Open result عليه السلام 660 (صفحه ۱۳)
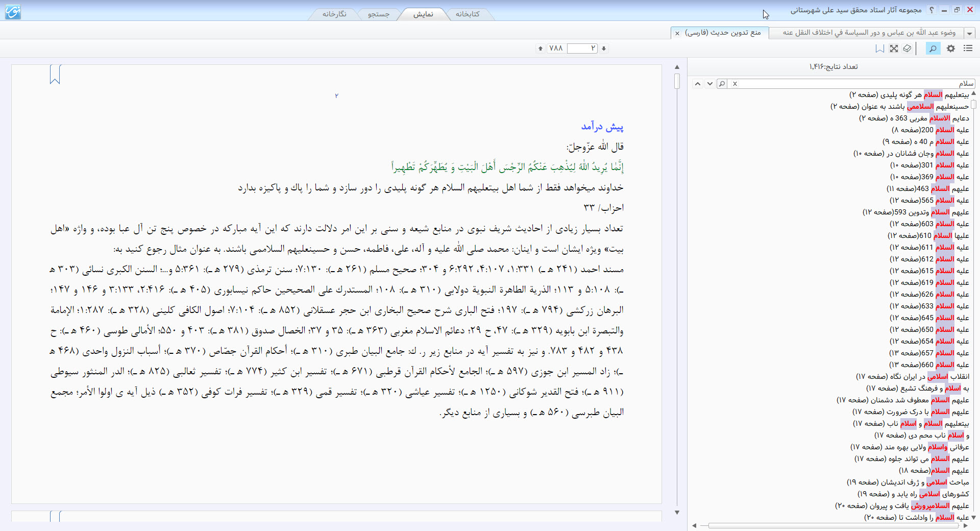Screen dimensions: 980x531 tap(929, 365)
